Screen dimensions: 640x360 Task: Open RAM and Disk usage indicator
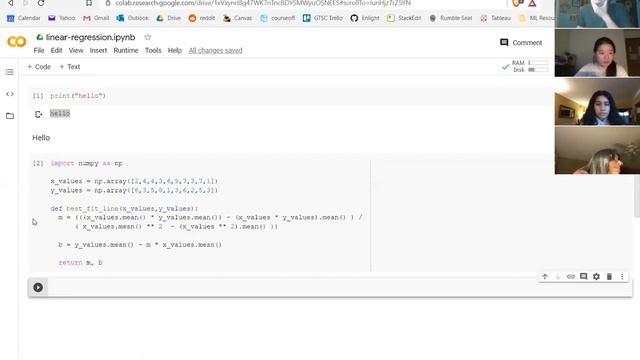(526, 67)
